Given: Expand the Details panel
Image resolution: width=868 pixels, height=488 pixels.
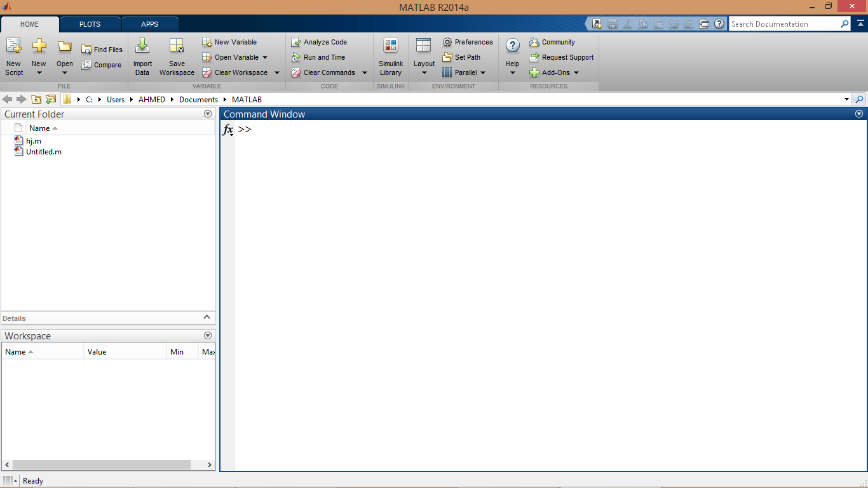Looking at the screenshot, I should tap(207, 317).
